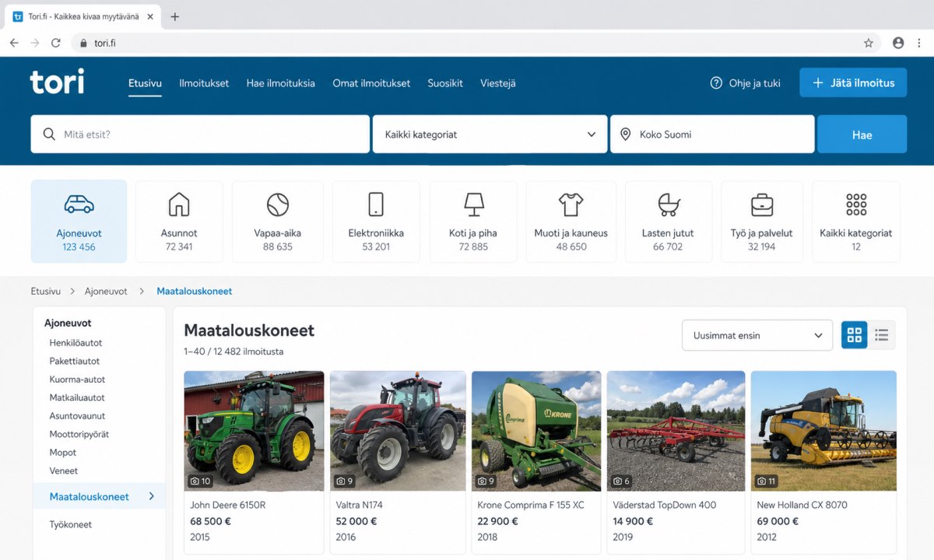Click the tori logo

pos(57,82)
